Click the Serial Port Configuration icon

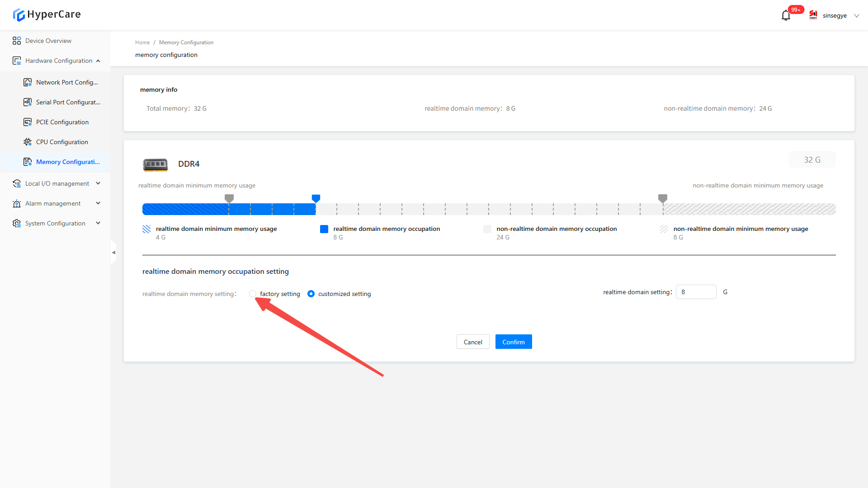[x=28, y=102]
